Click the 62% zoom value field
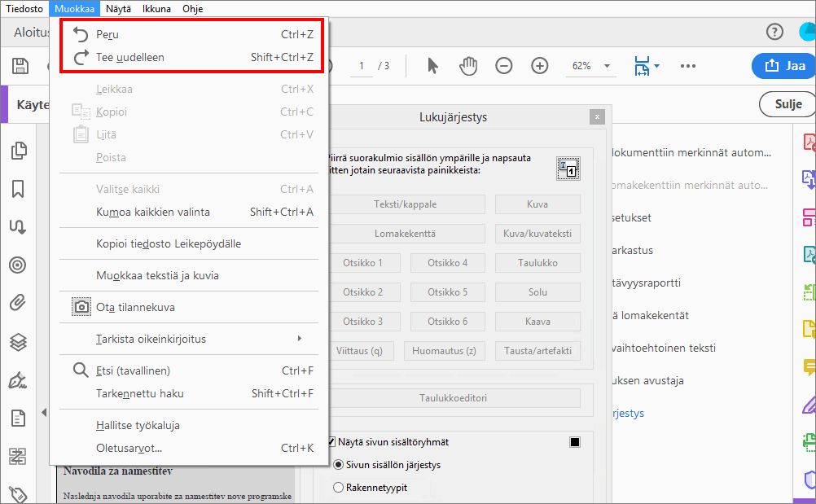This screenshot has width=816, height=504. point(581,66)
